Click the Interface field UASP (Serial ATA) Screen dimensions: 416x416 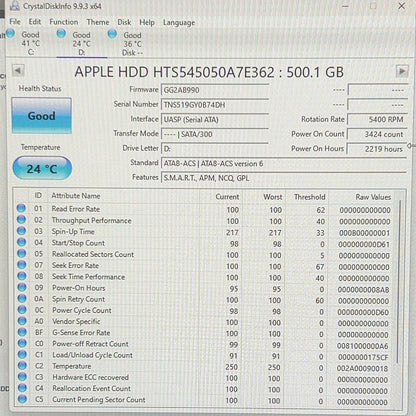(x=215, y=119)
